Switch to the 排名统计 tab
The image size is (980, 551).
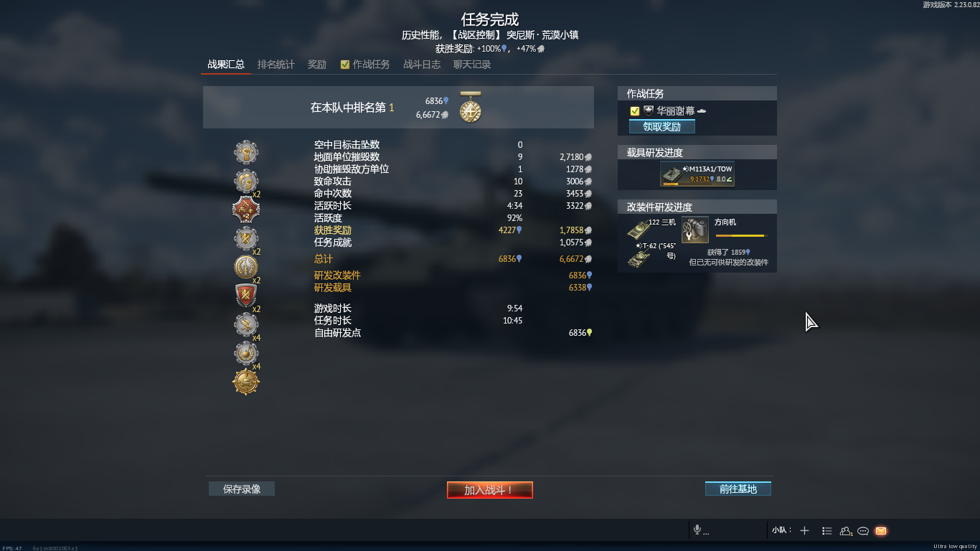point(276,65)
